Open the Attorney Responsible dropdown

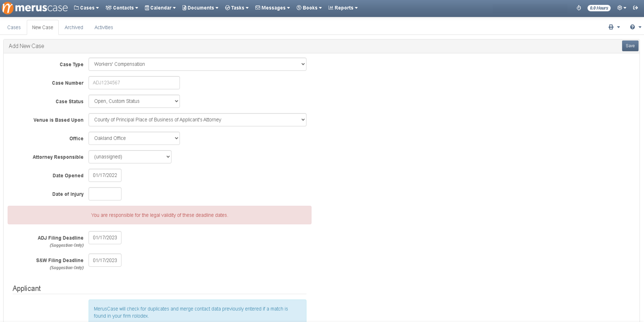pos(130,157)
